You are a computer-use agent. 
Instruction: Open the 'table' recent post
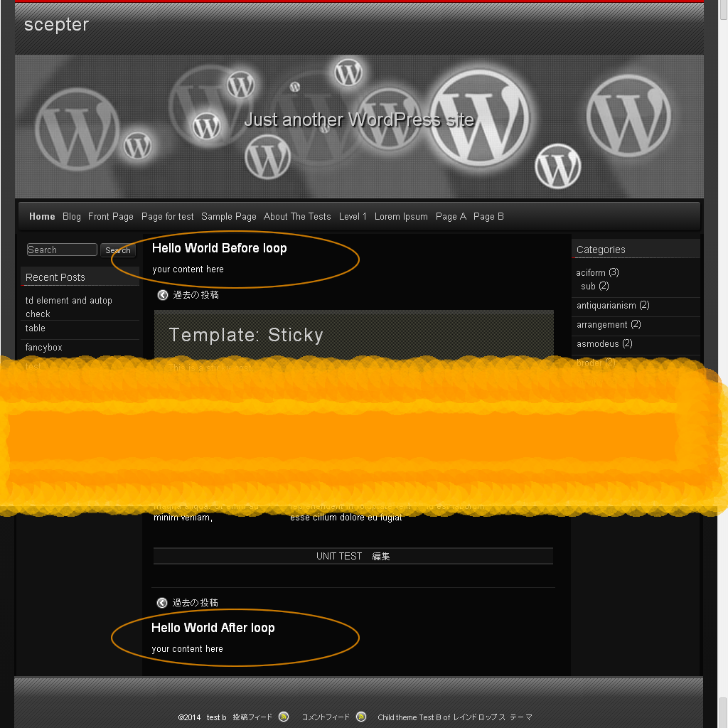[36, 328]
